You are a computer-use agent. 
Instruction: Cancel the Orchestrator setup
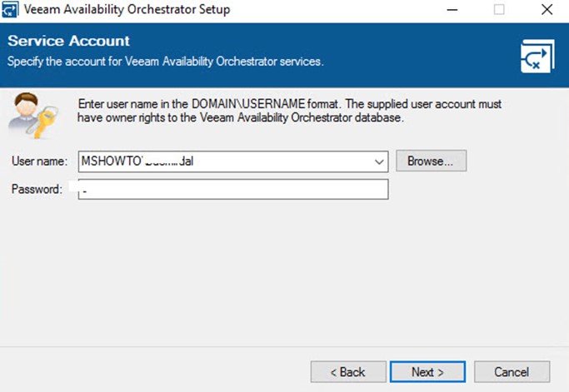[x=512, y=372]
